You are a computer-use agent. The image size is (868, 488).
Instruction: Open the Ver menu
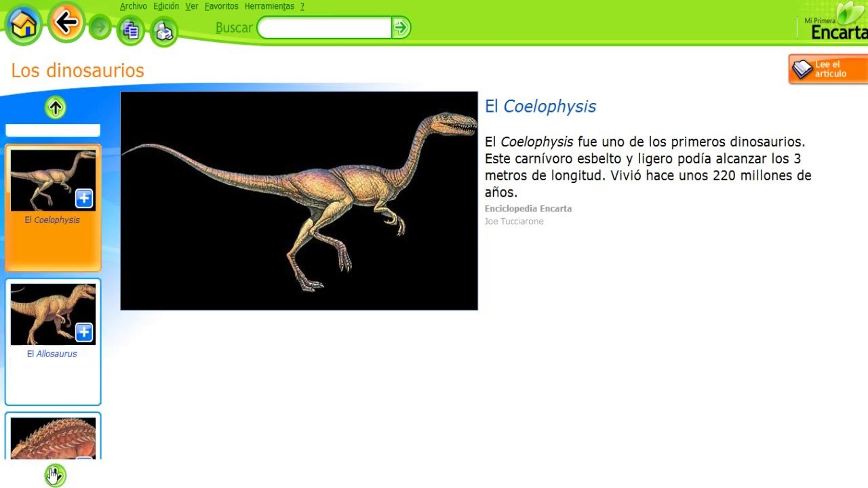click(192, 6)
